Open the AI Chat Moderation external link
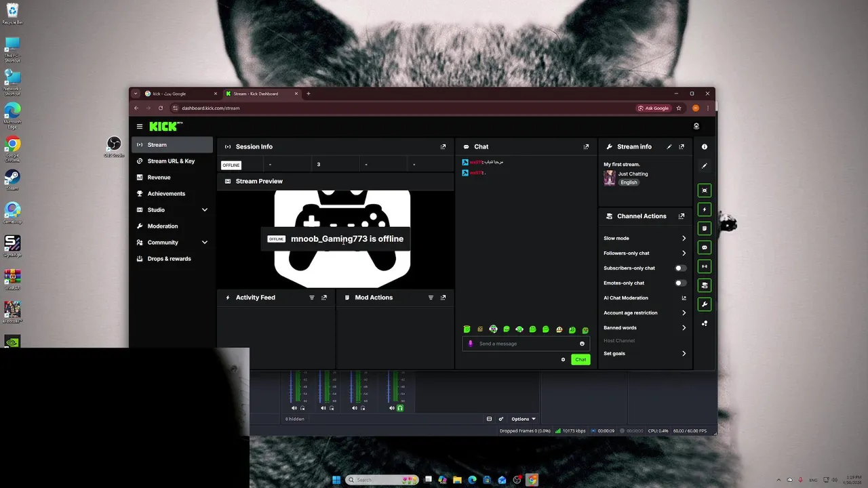This screenshot has width=868, height=488. [684, 298]
